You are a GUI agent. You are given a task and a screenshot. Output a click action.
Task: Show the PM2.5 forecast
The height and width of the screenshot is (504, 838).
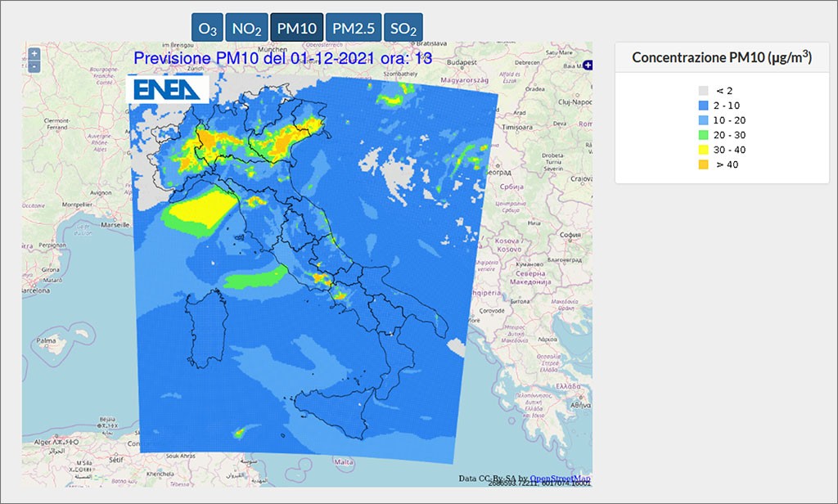click(354, 28)
